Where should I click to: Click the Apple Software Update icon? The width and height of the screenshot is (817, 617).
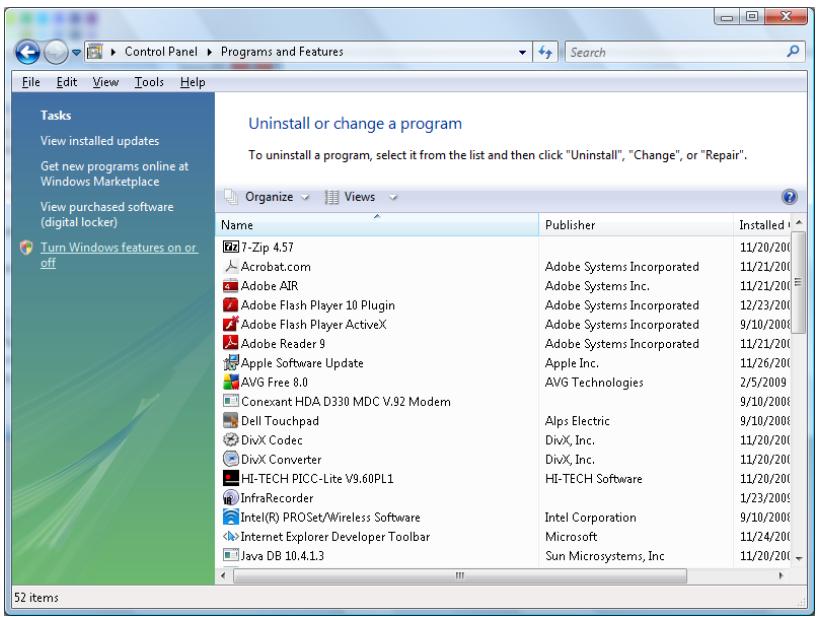pos(230,363)
